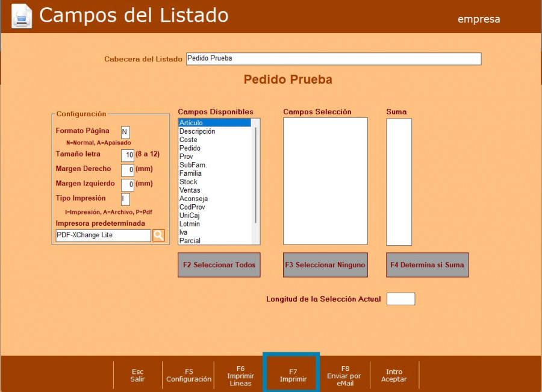Image resolution: width=542 pixels, height=392 pixels.
Task: Click Longitud de la Selección Actual box
Action: point(400,299)
